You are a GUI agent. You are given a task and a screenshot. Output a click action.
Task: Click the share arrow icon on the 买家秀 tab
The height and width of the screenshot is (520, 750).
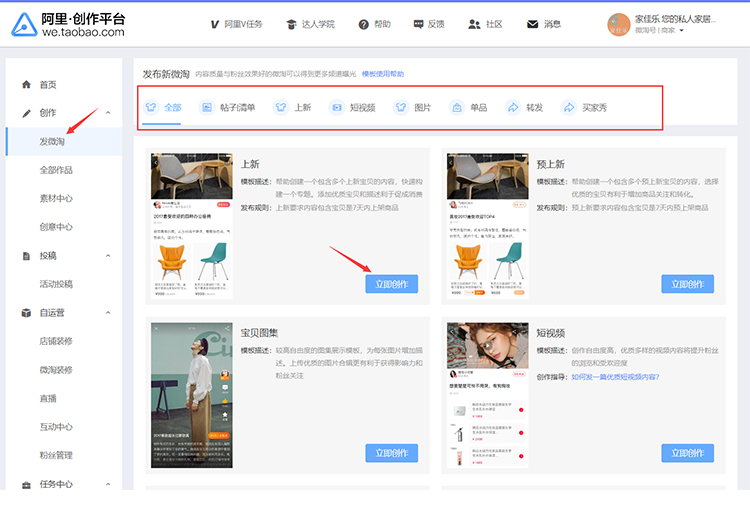click(569, 107)
